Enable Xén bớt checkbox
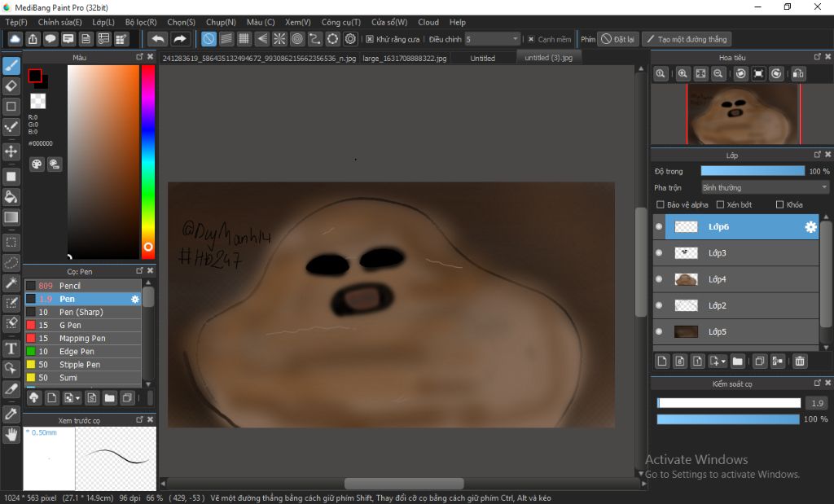This screenshot has width=834, height=504. (720, 204)
